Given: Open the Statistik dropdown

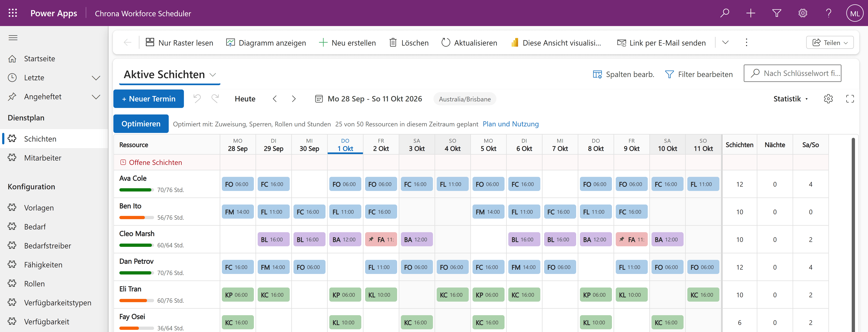Looking at the screenshot, I should (x=790, y=99).
